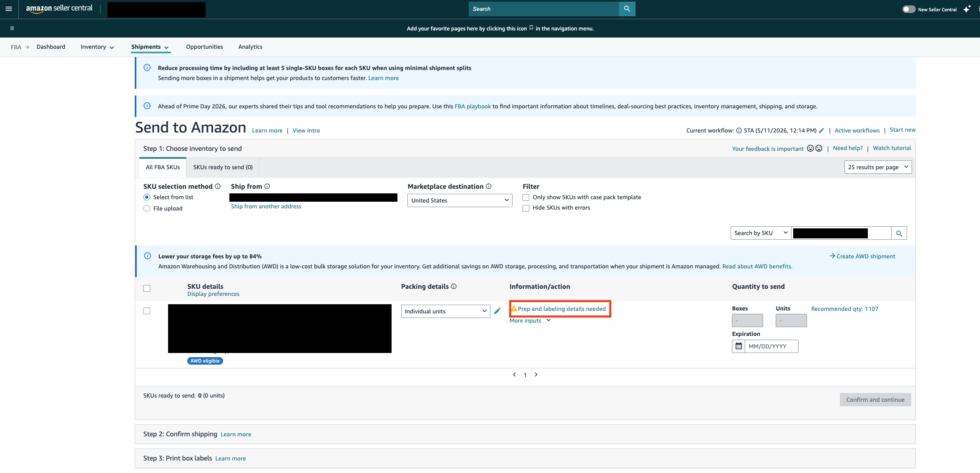Select the 'File upload' radio button
Image resolution: width=980 pixels, height=473 pixels.
point(147,208)
